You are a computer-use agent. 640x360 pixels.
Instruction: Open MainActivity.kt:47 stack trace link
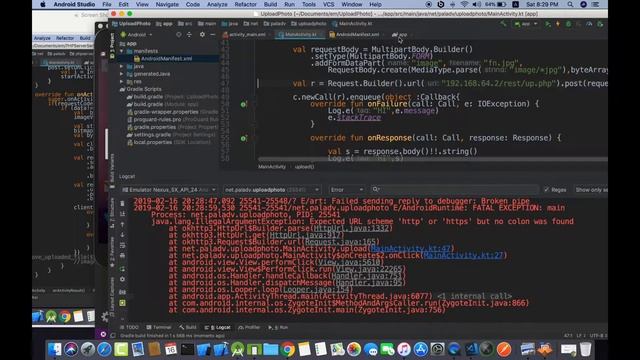411,249
